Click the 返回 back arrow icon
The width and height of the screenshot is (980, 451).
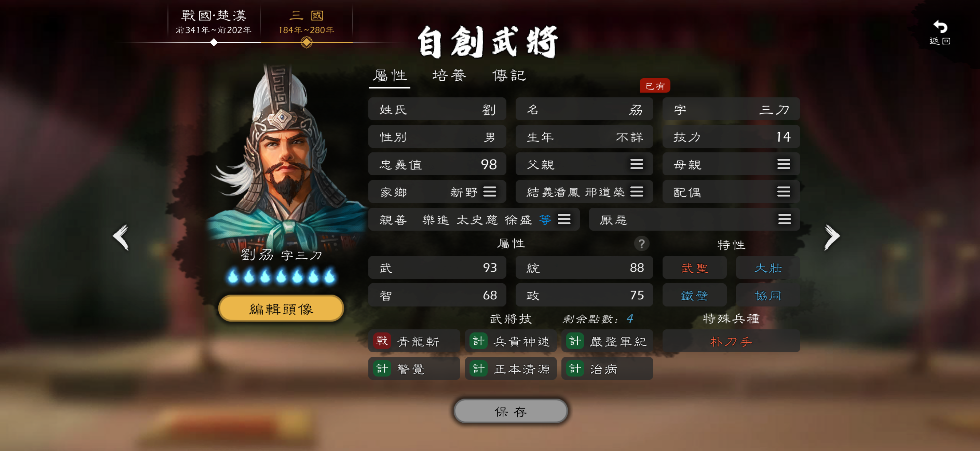[x=940, y=27]
